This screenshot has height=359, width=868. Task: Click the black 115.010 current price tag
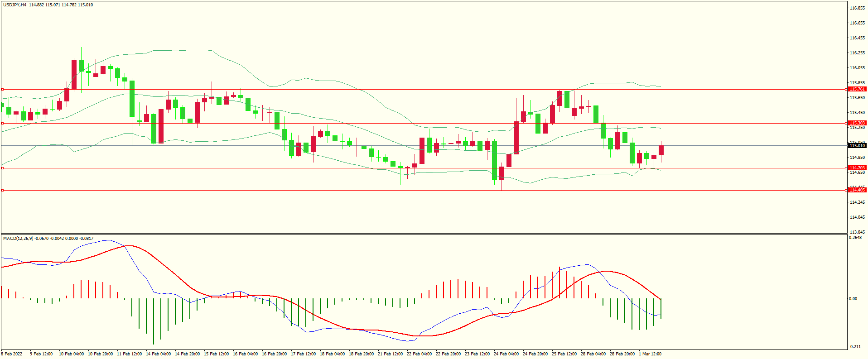click(x=857, y=145)
